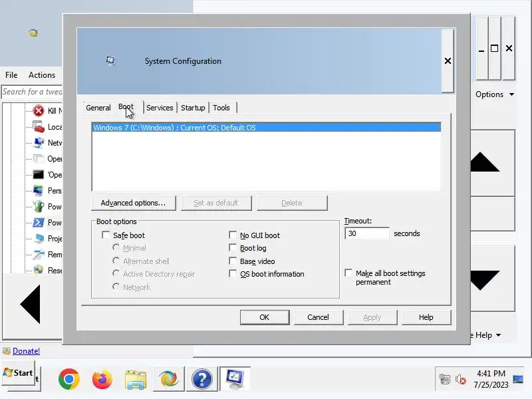This screenshot has width=532, height=399.
Task: Click the down black arrow in background window
Action: (485, 280)
